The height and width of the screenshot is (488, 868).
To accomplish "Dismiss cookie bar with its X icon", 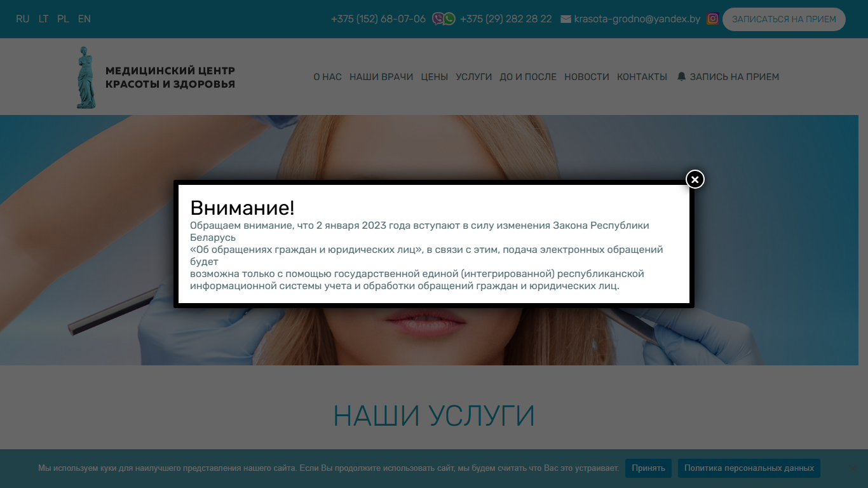I will coord(852,468).
